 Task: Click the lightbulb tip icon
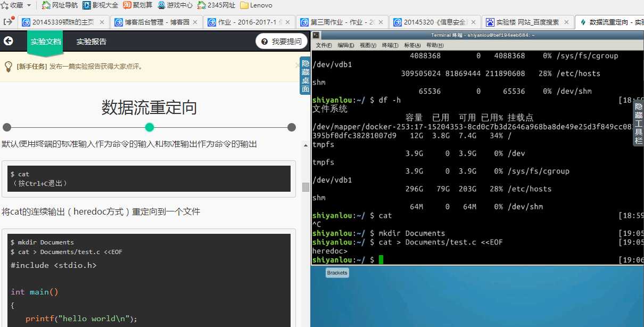(x=9, y=67)
